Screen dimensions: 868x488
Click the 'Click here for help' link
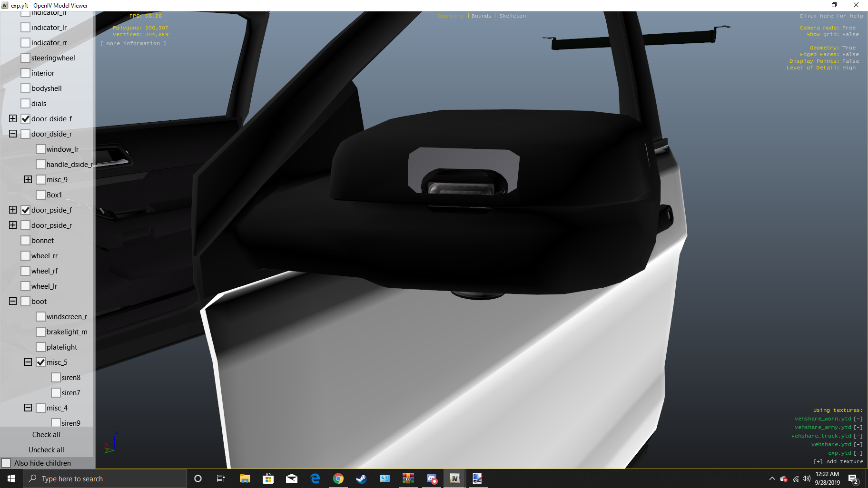pyautogui.click(x=831, y=16)
